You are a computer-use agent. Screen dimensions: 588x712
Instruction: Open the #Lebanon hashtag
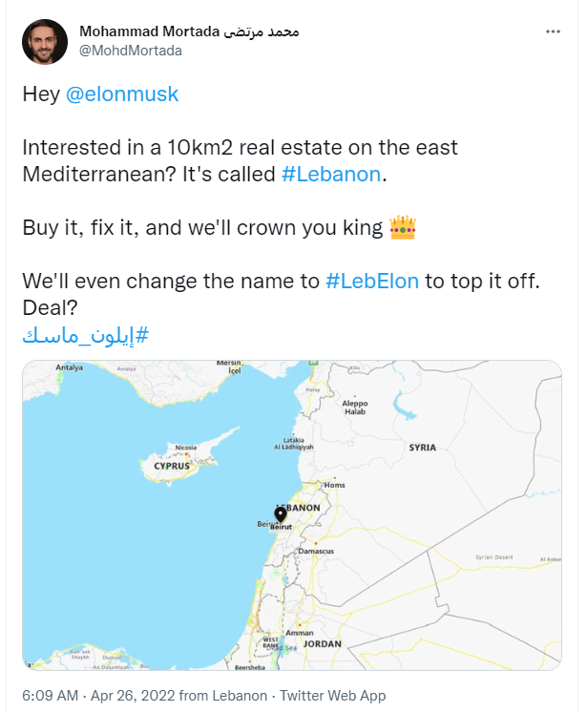coord(332,175)
